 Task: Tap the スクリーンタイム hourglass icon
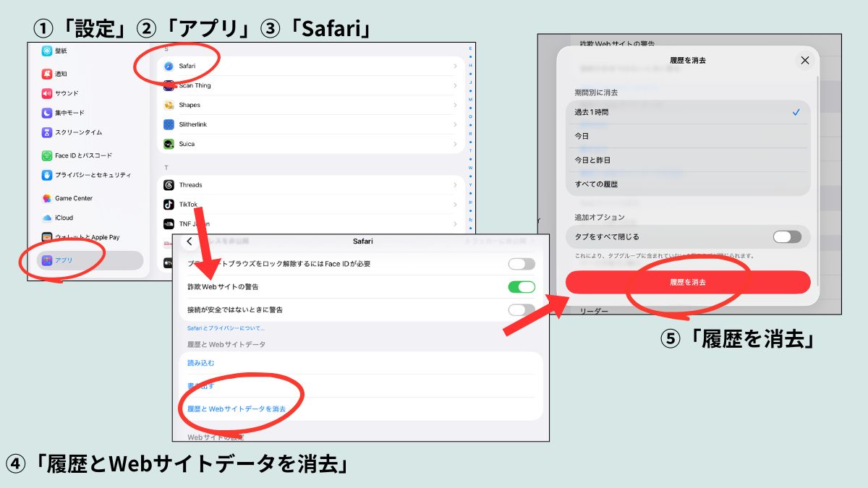pos(47,132)
